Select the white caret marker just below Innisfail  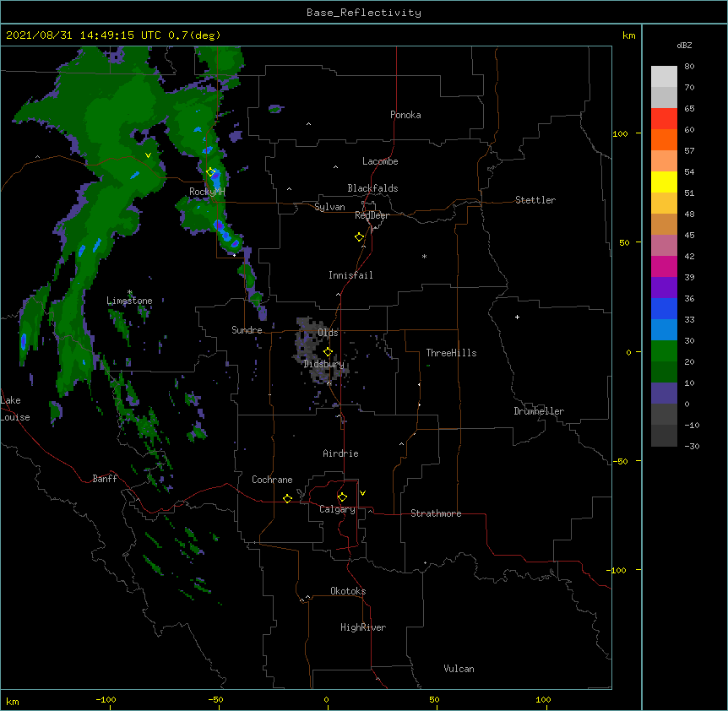[338, 294]
